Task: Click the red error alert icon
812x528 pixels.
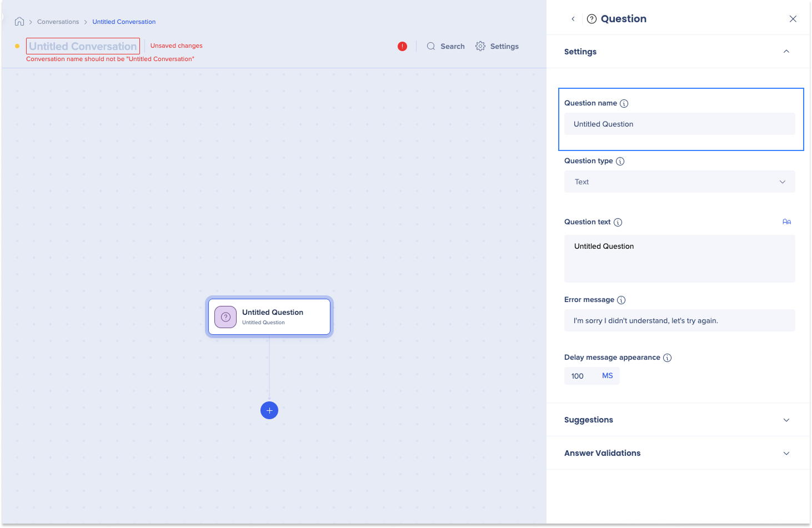Action: (x=402, y=47)
